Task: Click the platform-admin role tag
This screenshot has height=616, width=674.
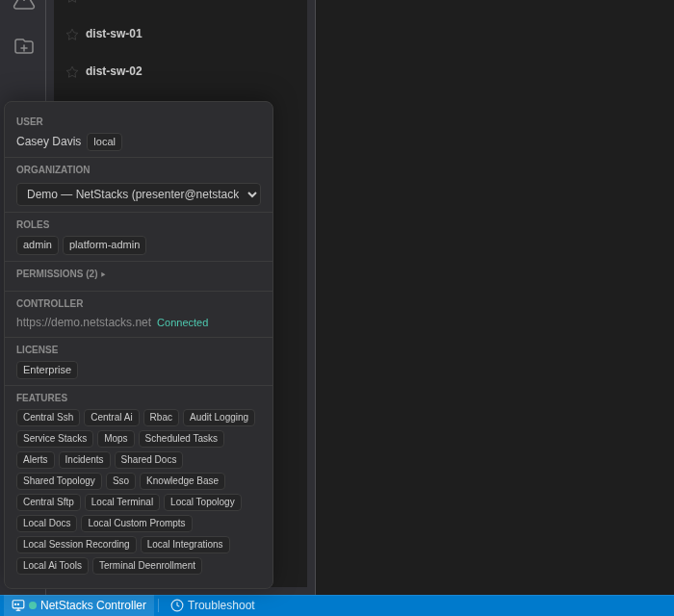Action: point(104,245)
